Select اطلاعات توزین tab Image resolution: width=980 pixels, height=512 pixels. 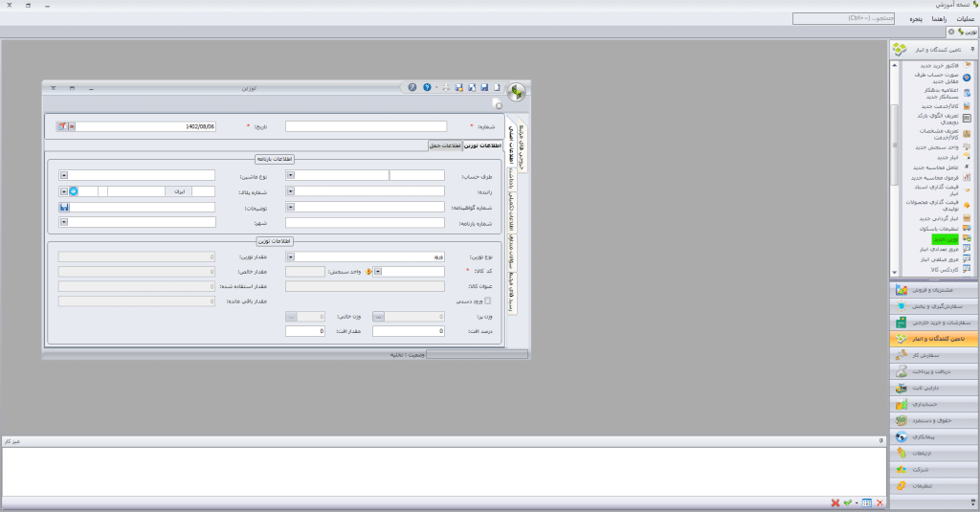coord(482,145)
